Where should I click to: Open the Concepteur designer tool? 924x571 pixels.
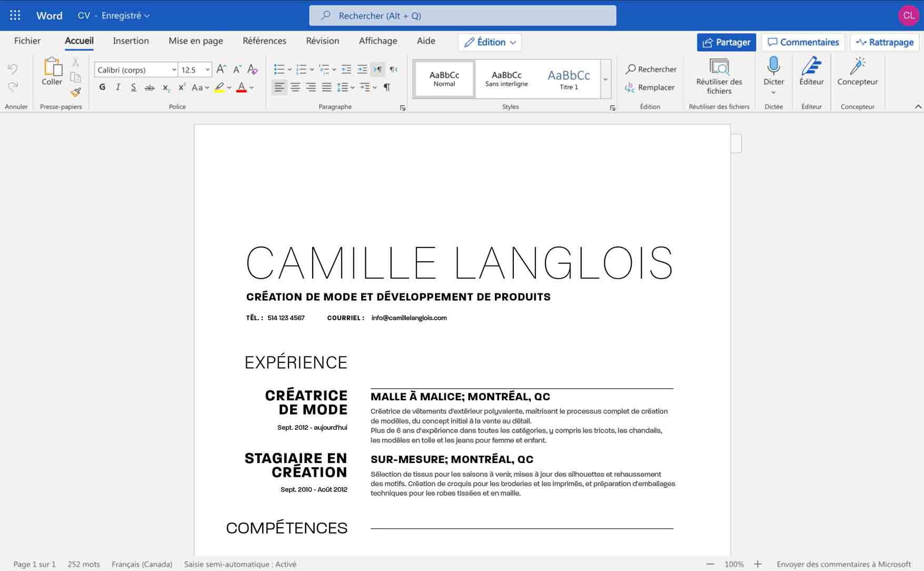click(858, 71)
